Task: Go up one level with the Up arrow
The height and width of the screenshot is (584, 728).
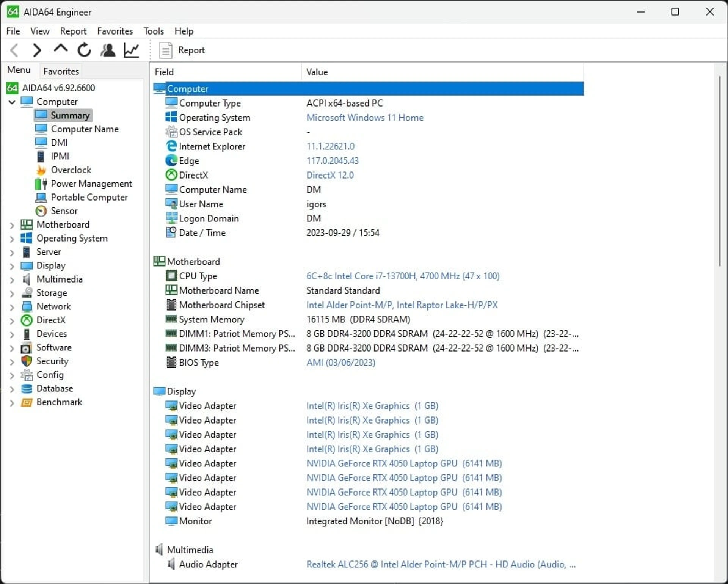Action: click(61, 49)
